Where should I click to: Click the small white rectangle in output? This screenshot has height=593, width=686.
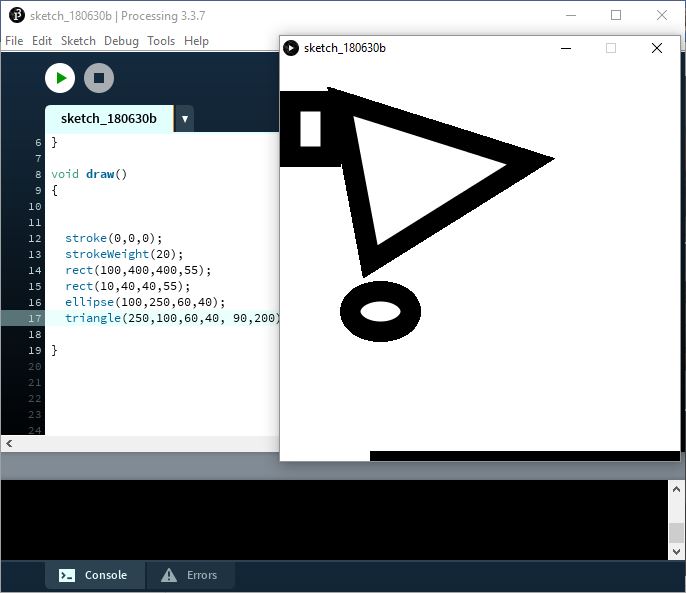[311, 129]
